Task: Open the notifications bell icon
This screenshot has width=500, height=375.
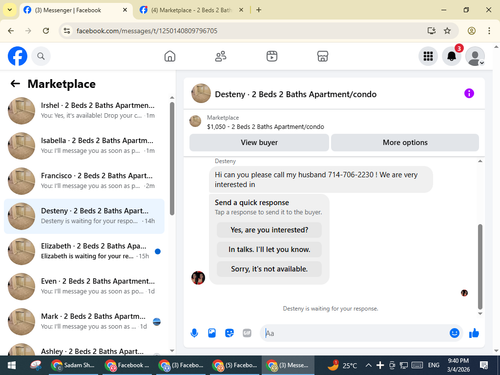Action: pyautogui.click(x=451, y=56)
